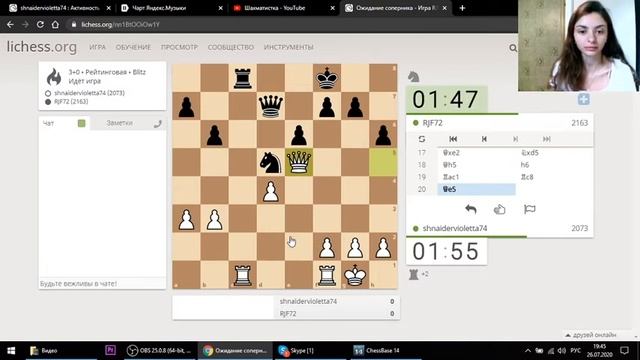The image size is (640, 360).
Task: Open the ИНСТРУМЕНТЫ menu
Action: [x=289, y=47]
